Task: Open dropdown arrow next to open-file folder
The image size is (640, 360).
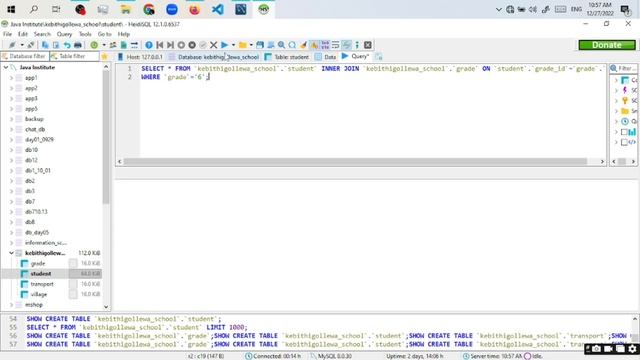Action: pos(251,45)
